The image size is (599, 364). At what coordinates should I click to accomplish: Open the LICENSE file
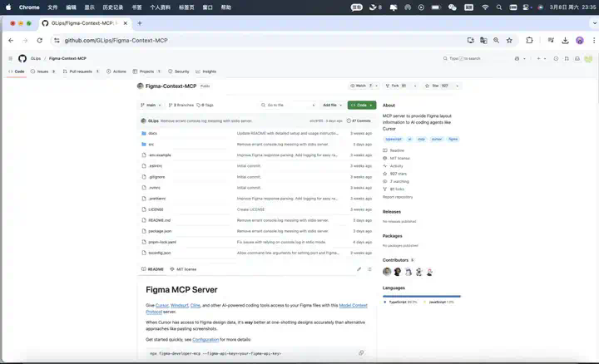pos(156,209)
